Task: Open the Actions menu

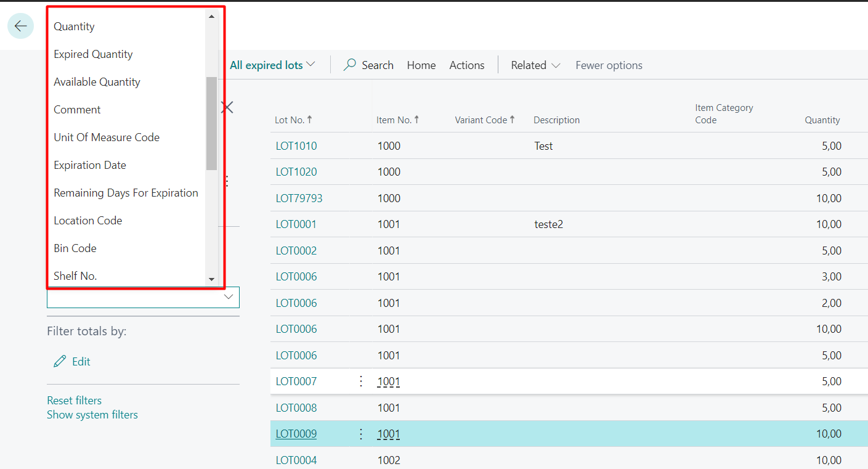Action: click(466, 65)
